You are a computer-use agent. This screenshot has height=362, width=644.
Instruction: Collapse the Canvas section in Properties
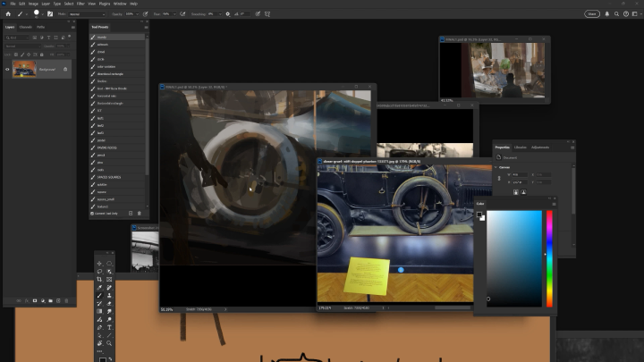496,167
